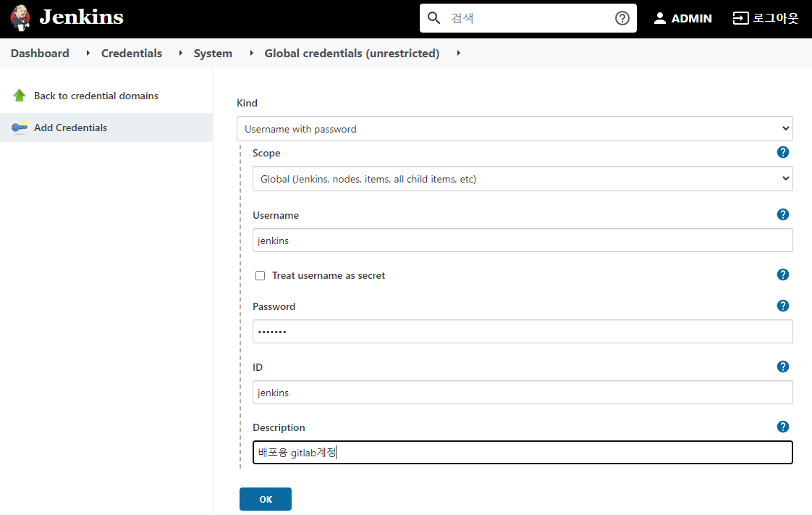This screenshot has width=812, height=515.
Task: Expand breadcrumb arrow after Global credentials
Action: pos(458,53)
